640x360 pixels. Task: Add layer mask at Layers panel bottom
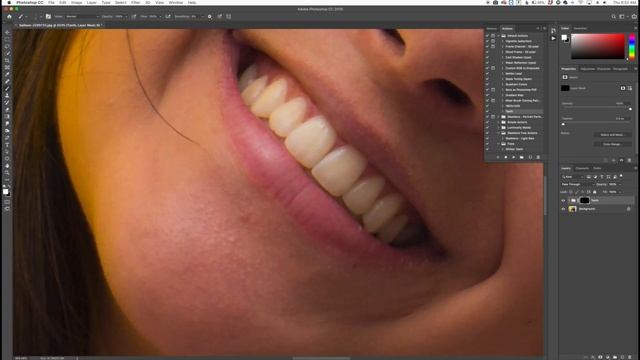coord(600,357)
